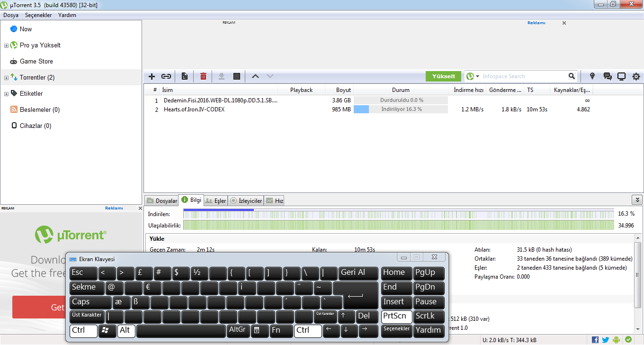
Task: Switch to the İzleyiciler tab
Action: [246, 201]
